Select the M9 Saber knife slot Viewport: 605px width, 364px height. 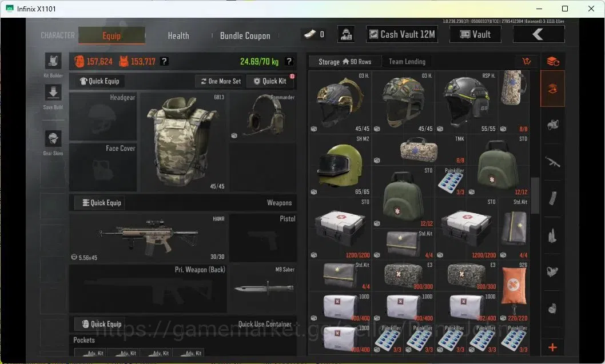click(264, 289)
